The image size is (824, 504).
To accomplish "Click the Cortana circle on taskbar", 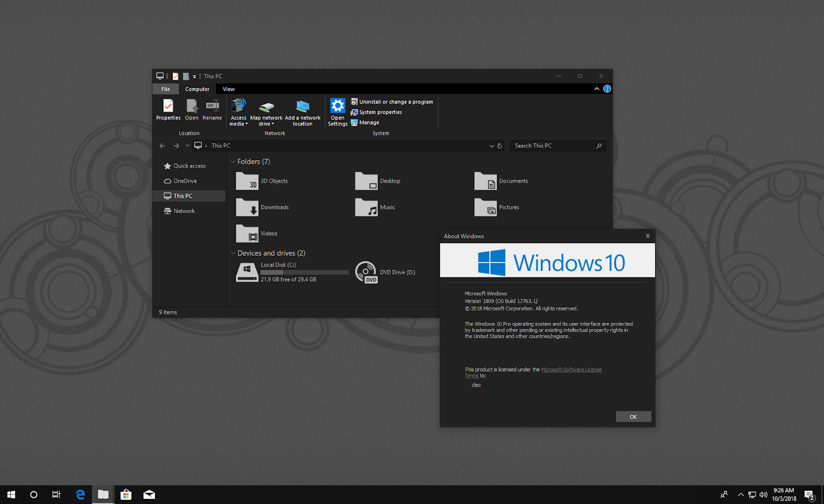I will tap(33, 495).
